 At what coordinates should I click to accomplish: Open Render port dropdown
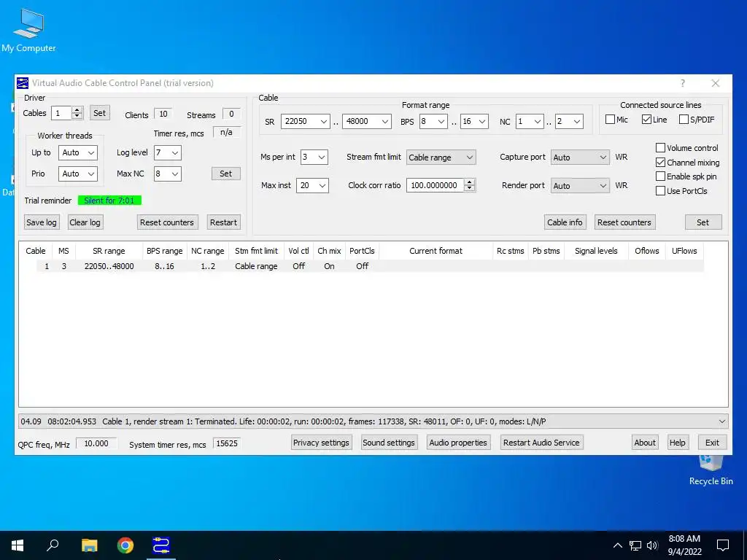pos(580,186)
